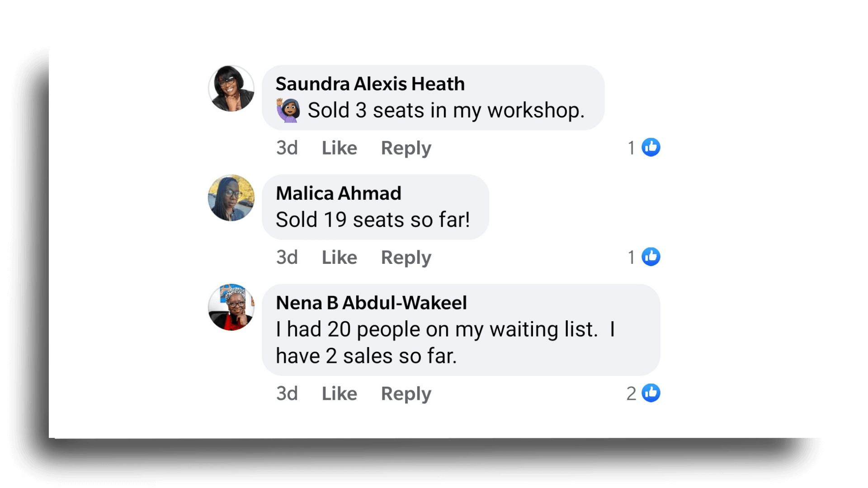The image size is (868, 488).
Task: Reply to Saundra Alexis Heath's comment
Action: pyautogui.click(x=406, y=149)
